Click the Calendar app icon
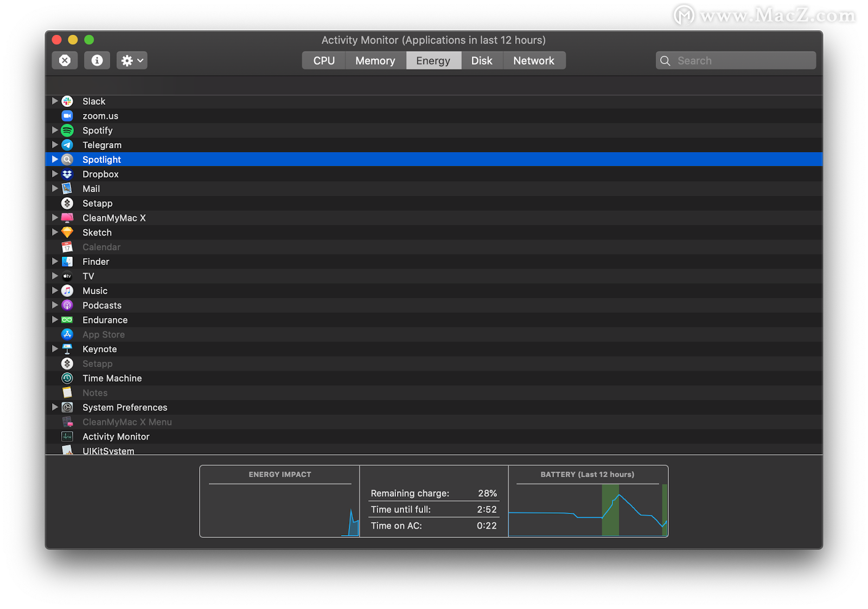This screenshot has width=868, height=609. pyautogui.click(x=67, y=247)
